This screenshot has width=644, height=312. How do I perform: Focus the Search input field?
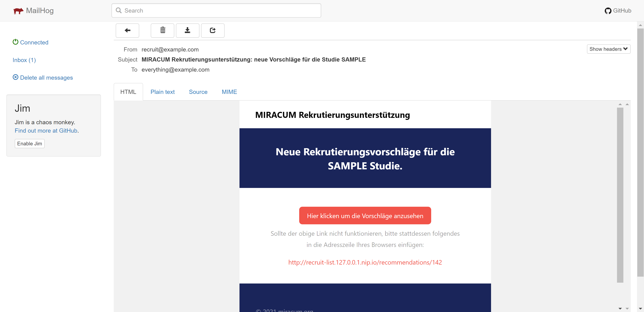[x=216, y=11]
